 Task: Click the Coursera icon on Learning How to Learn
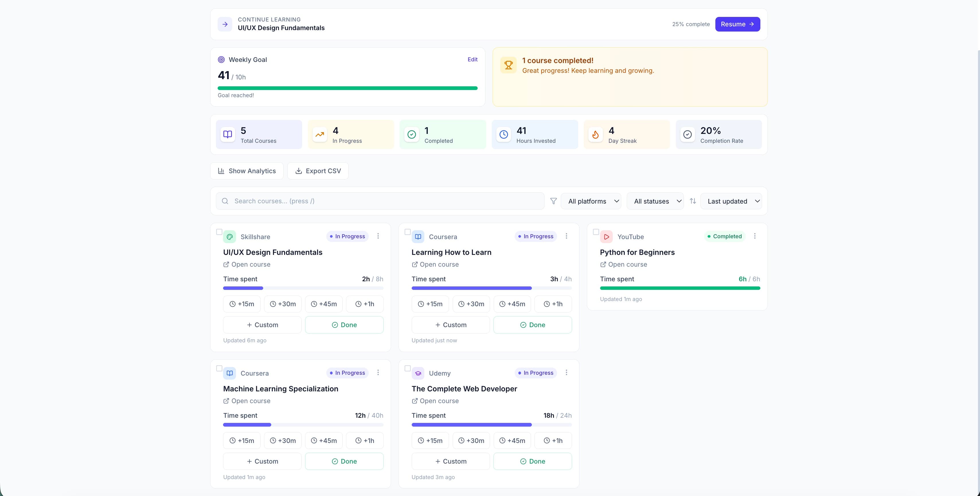pos(419,236)
